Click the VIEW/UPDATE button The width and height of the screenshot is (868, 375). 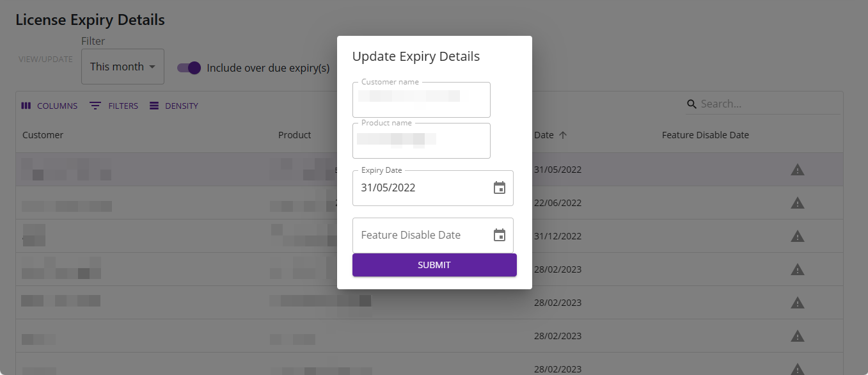click(x=45, y=60)
